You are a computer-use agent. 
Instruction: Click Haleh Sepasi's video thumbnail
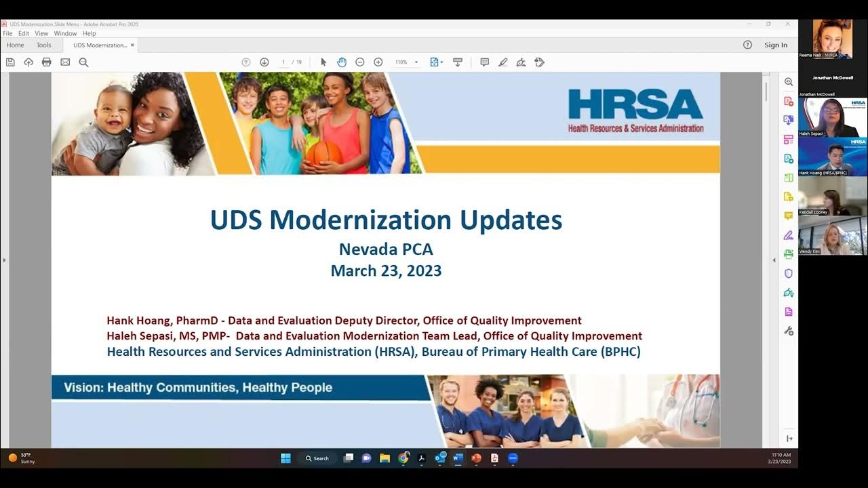(833, 117)
